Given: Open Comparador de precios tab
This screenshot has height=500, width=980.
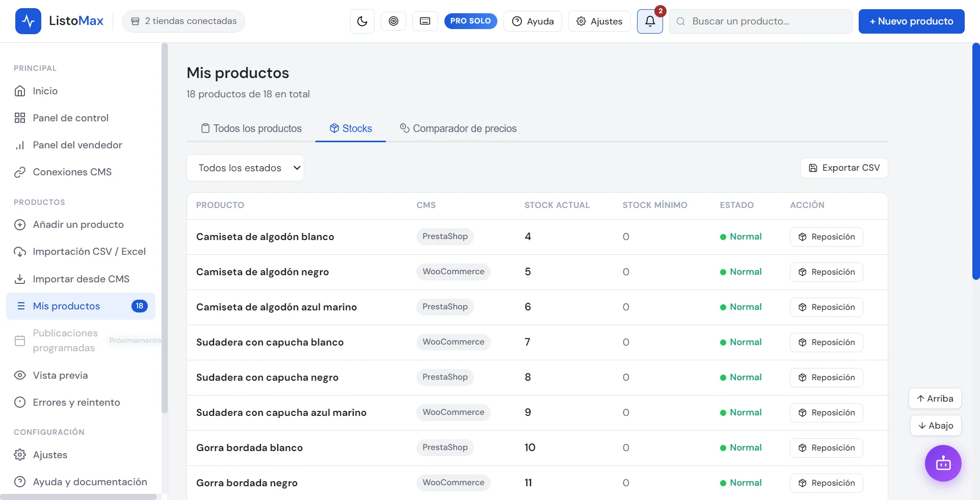Looking at the screenshot, I should pos(458,128).
